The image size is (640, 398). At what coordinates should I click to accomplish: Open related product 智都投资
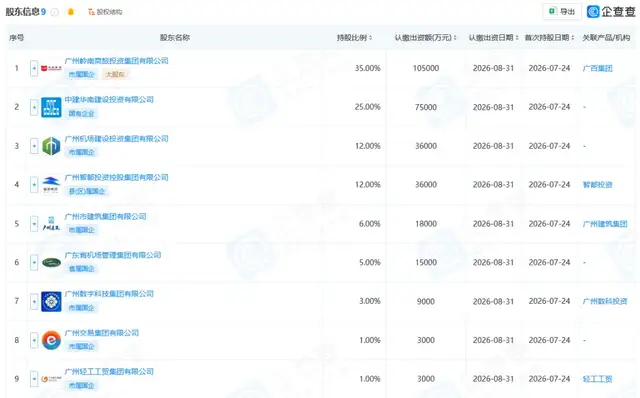(598, 185)
